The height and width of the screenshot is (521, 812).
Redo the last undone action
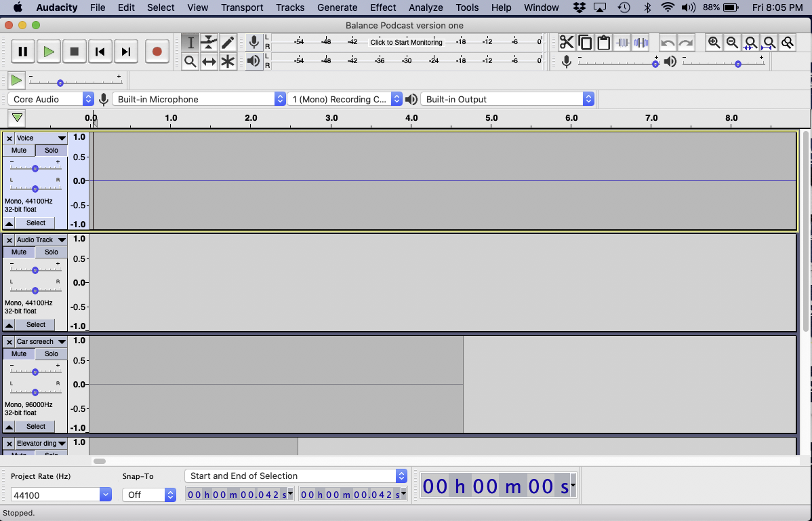(686, 43)
